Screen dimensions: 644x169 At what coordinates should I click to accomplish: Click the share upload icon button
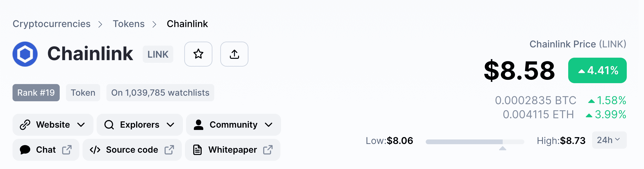click(234, 54)
